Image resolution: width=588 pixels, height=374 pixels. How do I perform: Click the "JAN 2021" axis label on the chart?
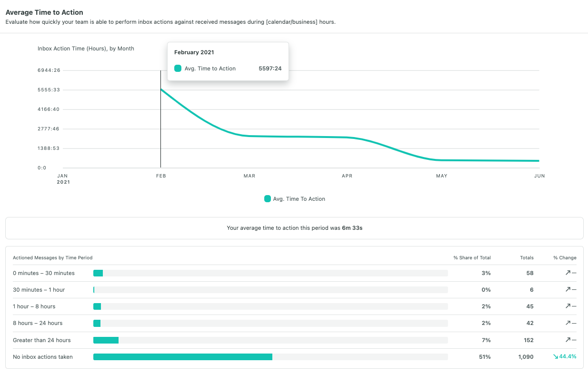tap(62, 178)
